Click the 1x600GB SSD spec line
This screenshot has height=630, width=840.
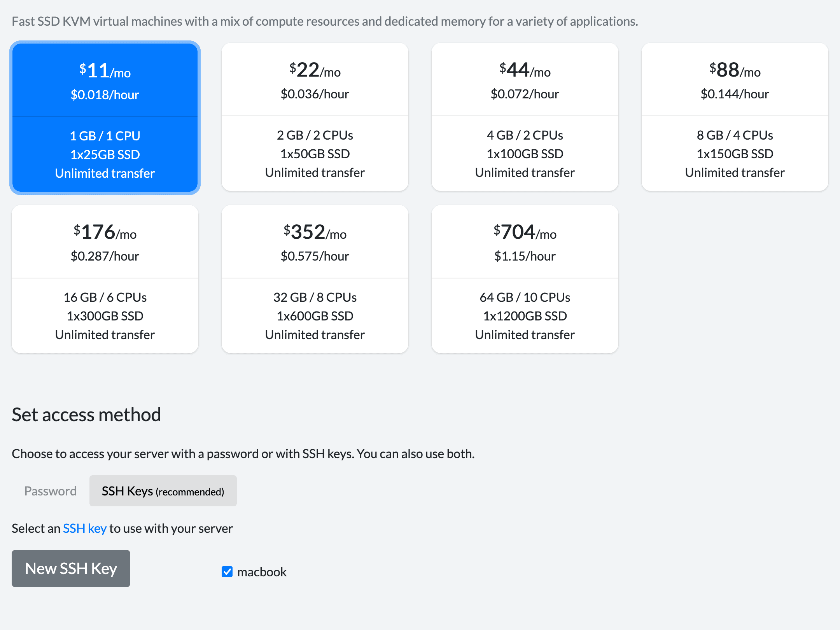click(315, 316)
